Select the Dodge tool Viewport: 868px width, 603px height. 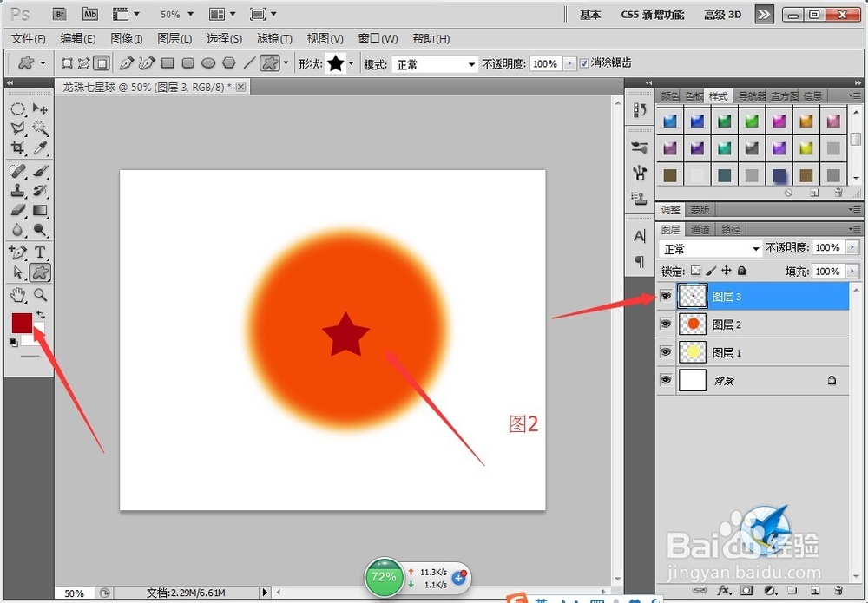tap(40, 230)
